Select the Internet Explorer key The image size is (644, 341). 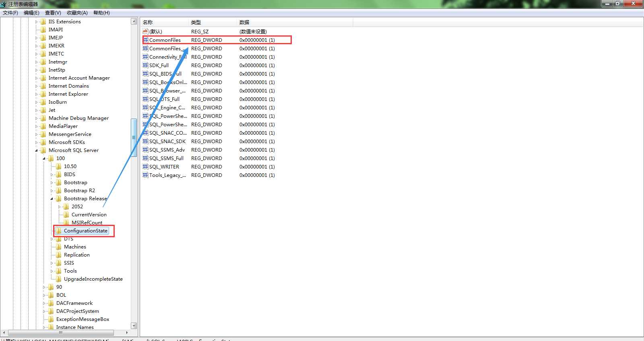(68, 94)
